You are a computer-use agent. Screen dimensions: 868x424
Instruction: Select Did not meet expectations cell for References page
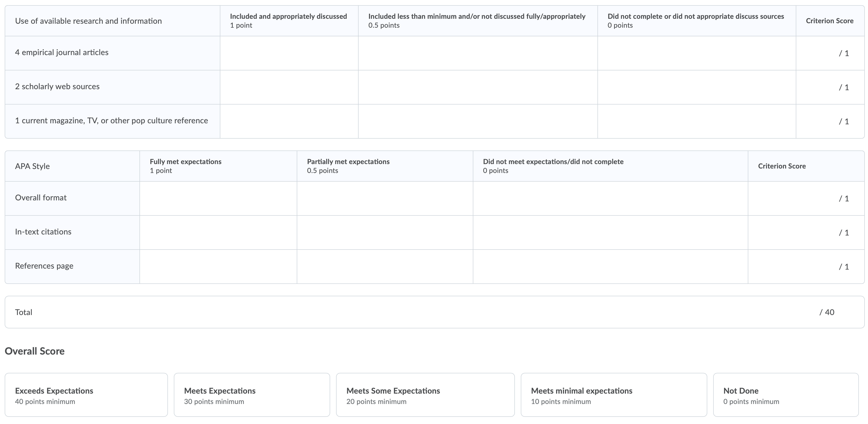point(611,266)
